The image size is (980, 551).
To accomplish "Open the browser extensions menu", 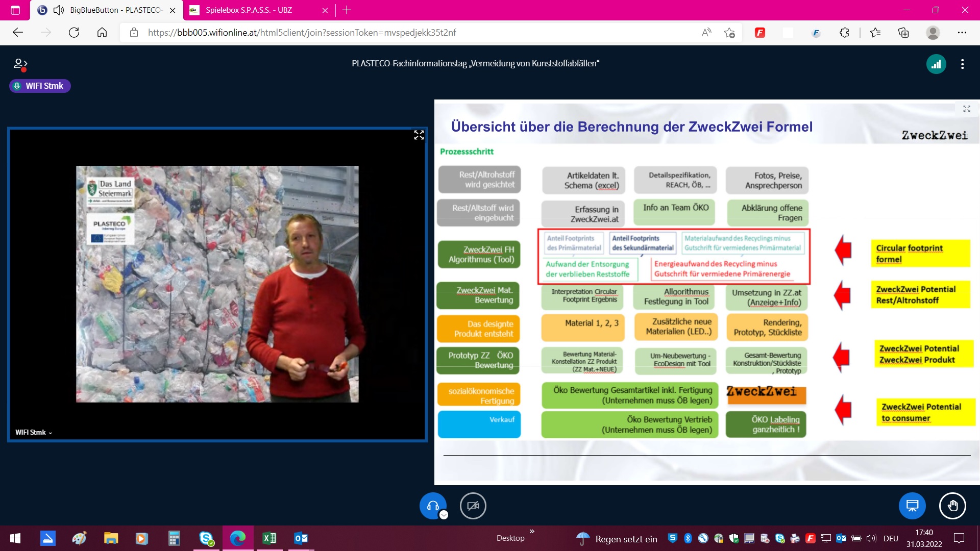I will [844, 33].
